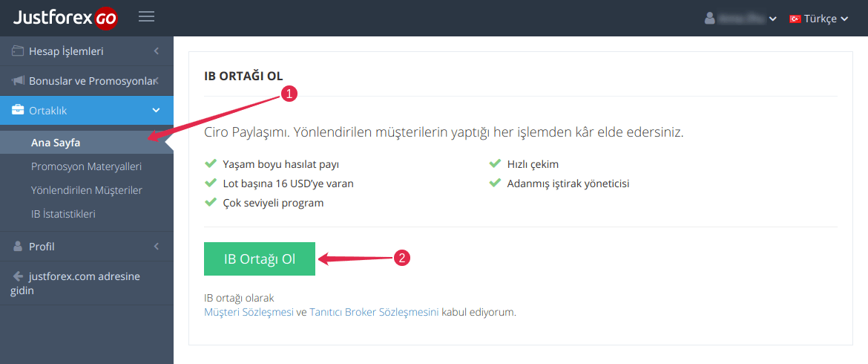The height and width of the screenshot is (364, 868).
Task: Click the Justforex GO logo
Action: click(x=65, y=19)
